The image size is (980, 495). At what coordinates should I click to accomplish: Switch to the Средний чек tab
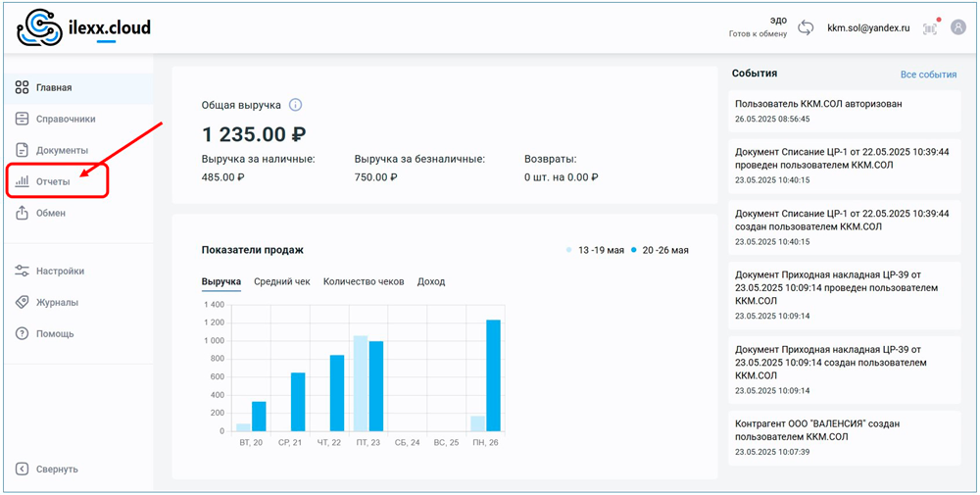pyautogui.click(x=281, y=281)
